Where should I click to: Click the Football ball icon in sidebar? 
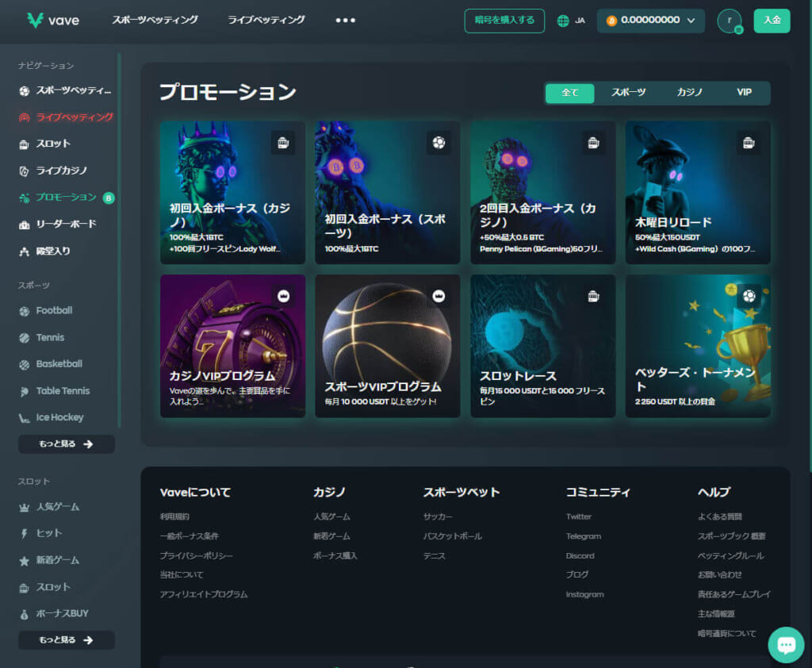25,311
